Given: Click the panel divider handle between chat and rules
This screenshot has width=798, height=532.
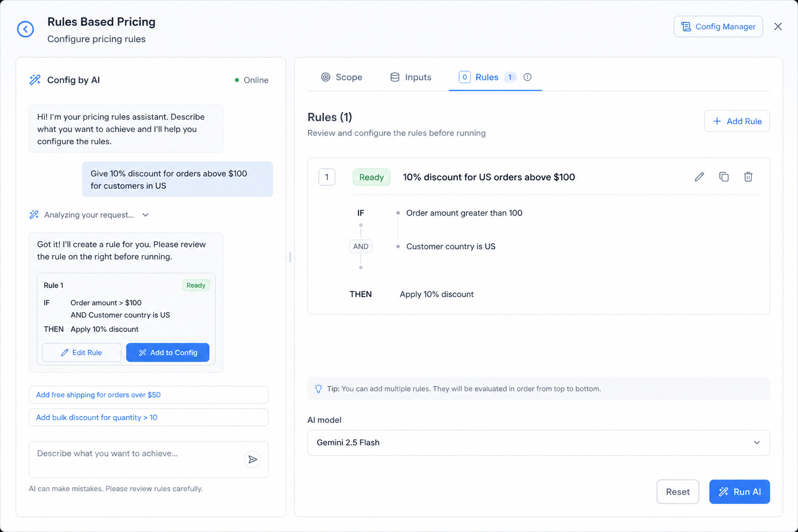Looking at the screenshot, I should tap(290, 257).
